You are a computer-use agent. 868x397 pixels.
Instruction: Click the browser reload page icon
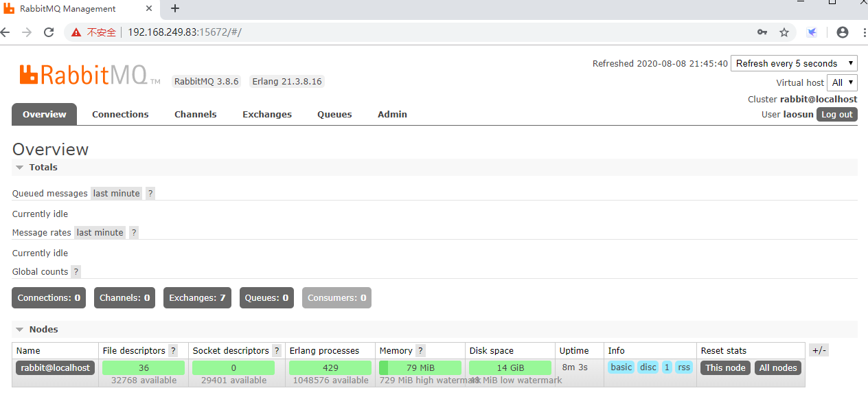coord(49,32)
